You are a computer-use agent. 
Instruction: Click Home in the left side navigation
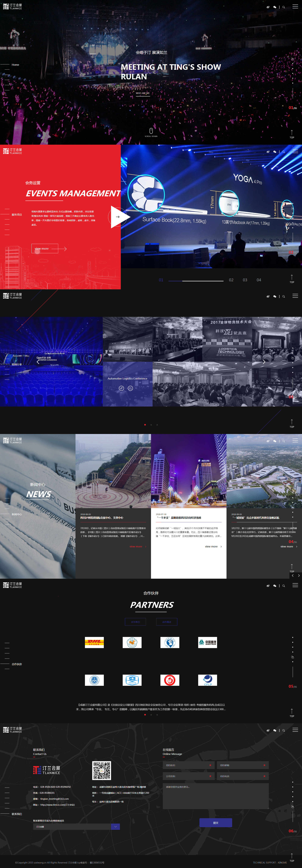(15, 65)
